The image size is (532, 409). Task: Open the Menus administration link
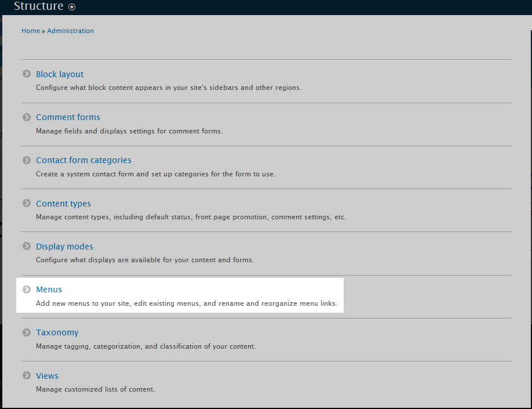pos(49,289)
